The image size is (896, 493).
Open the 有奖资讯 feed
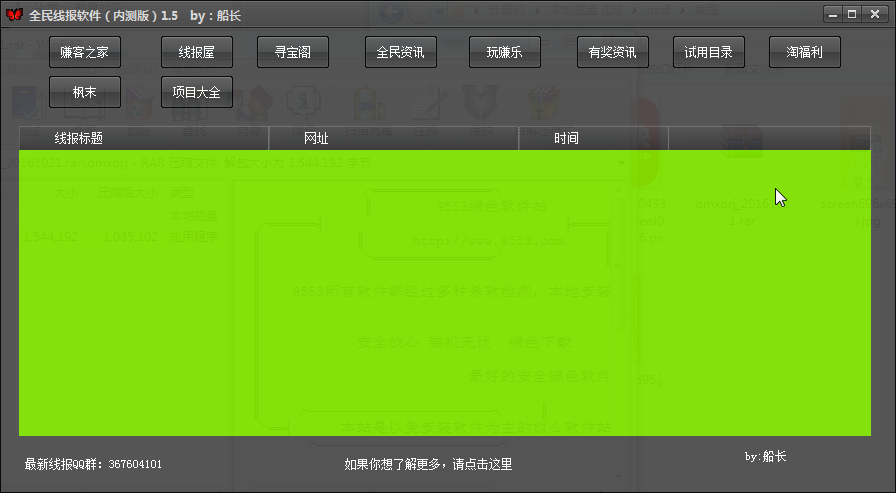click(612, 52)
